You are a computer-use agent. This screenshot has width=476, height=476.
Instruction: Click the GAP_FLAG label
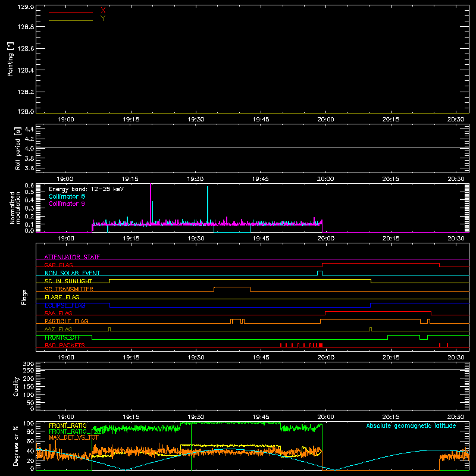(58, 265)
